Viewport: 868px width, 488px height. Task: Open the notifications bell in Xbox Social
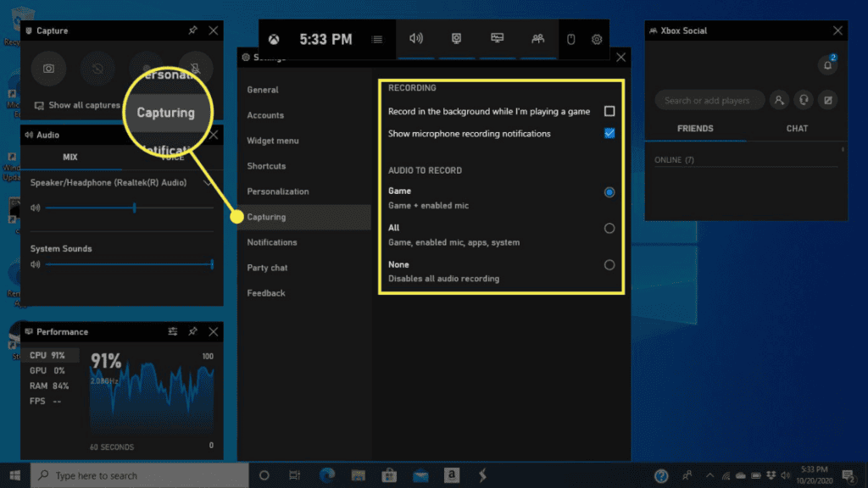point(827,64)
